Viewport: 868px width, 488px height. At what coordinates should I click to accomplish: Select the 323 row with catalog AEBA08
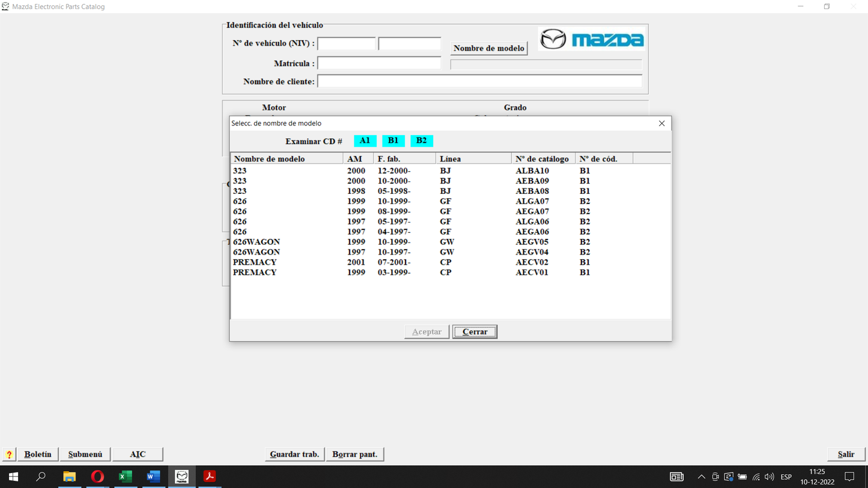tap(451, 191)
